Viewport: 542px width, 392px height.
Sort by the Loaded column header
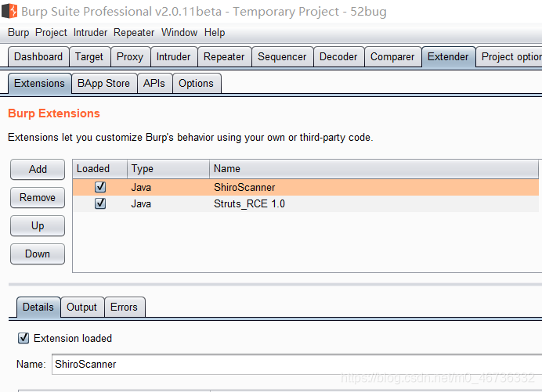point(100,168)
